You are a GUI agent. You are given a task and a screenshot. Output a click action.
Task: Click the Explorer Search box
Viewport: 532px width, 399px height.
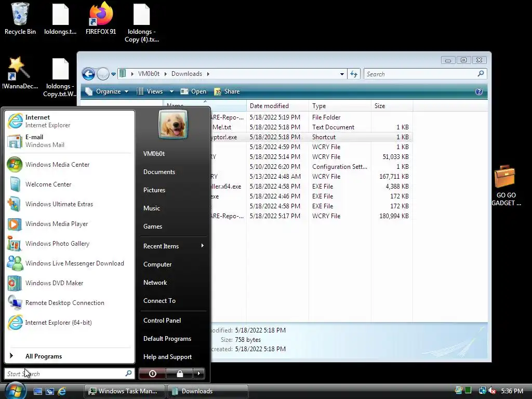(425, 74)
